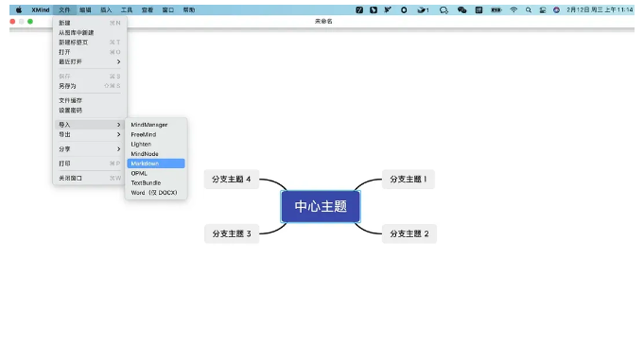Screen dimensions: 644x362
Task: Open the WeChat menu bar icon
Action: point(461,9)
